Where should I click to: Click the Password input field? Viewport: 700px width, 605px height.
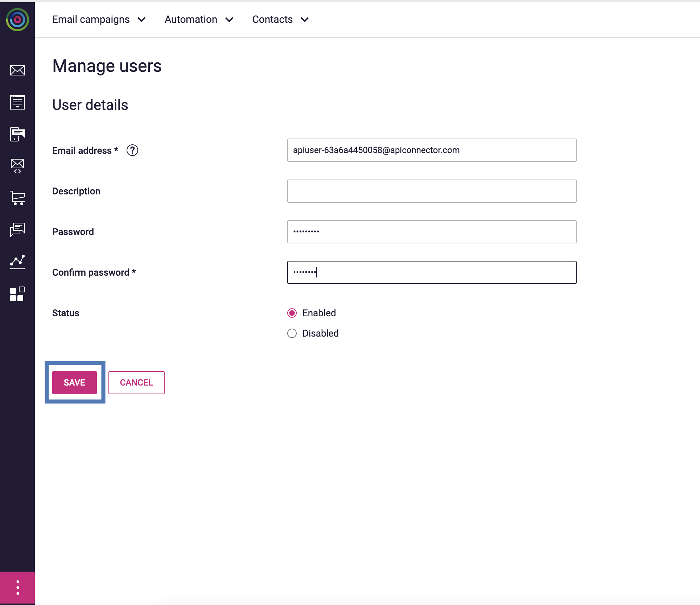(432, 232)
